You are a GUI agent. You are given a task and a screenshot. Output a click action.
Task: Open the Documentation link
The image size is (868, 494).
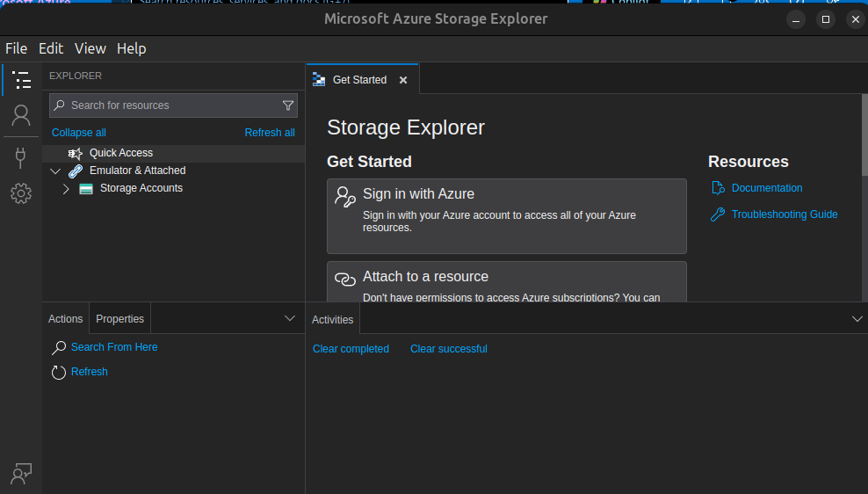(x=767, y=188)
